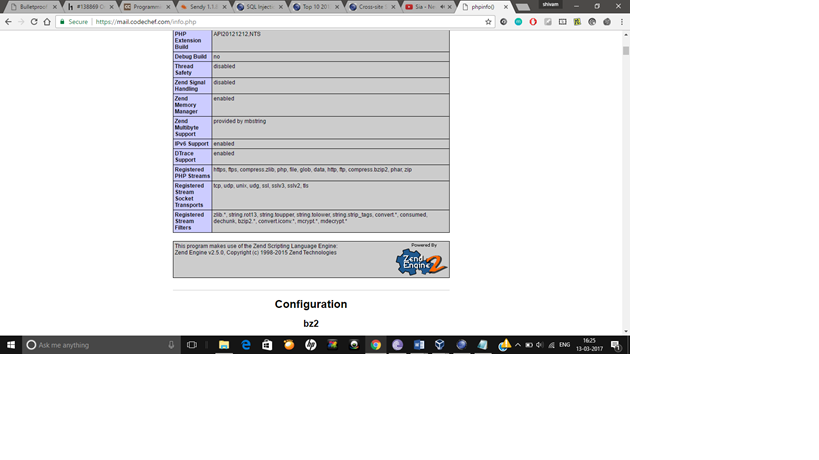Click the Thread Safety row label

click(x=184, y=69)
